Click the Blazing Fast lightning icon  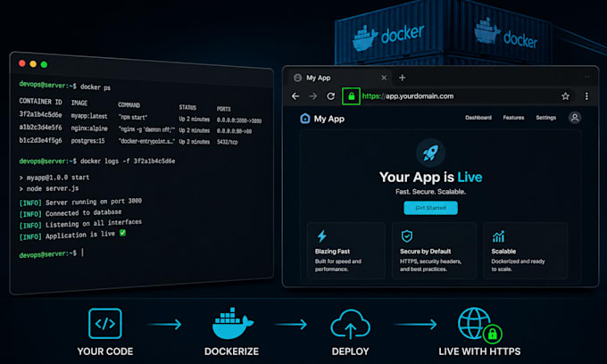tap(321, 236)
